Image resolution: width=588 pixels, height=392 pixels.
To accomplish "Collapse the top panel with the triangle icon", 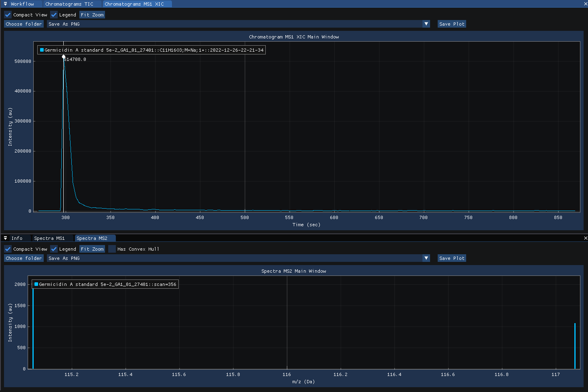I will 5,4.
